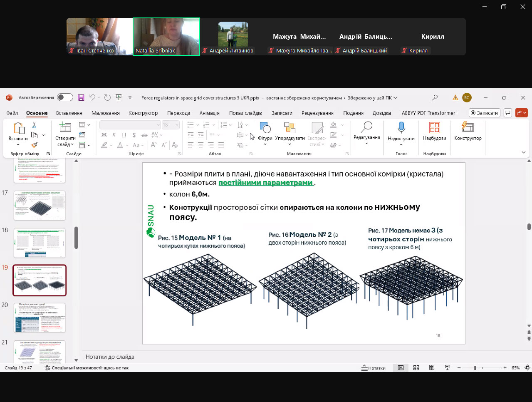This screenshot has height=402, width=532.
Task: Switch to the Анімація tab
Action: 209,113
